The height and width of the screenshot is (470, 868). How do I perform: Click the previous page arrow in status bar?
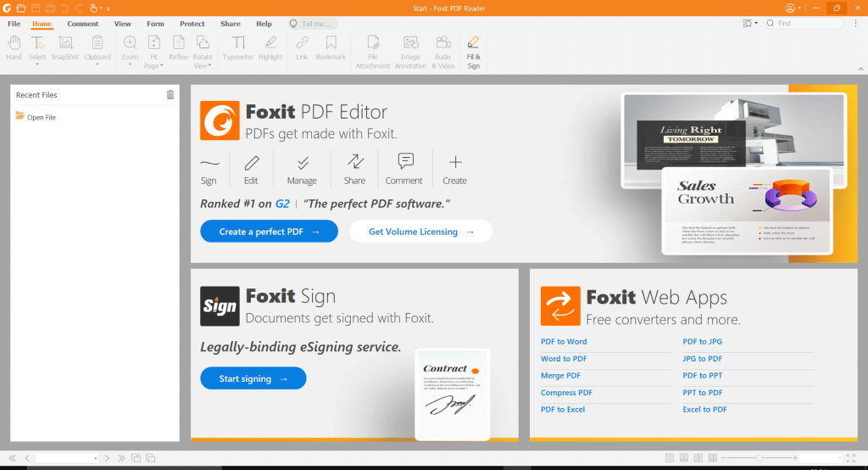click(x=26, y=458)
